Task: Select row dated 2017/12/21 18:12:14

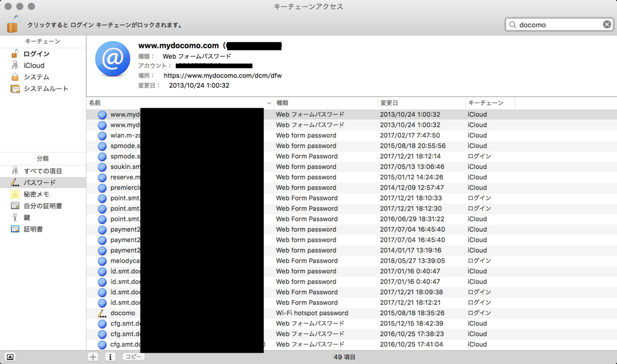Action: (352, 156)
